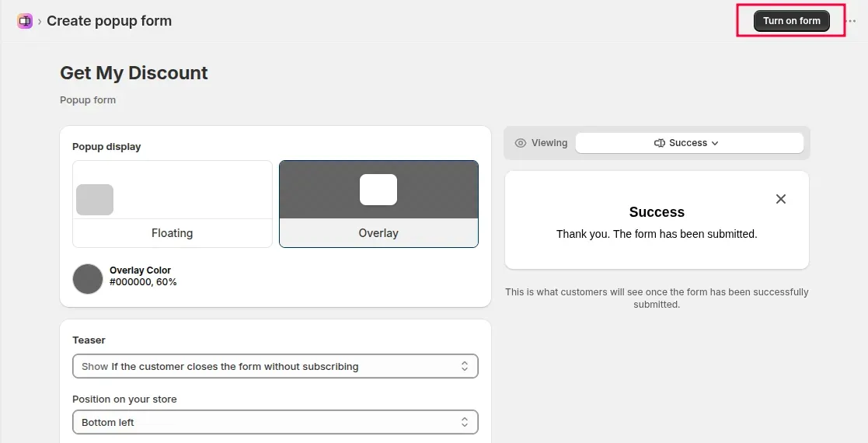Select the Floating popup display option
The width and height of the screenshot is (868, 443).
tap(173, 204)
